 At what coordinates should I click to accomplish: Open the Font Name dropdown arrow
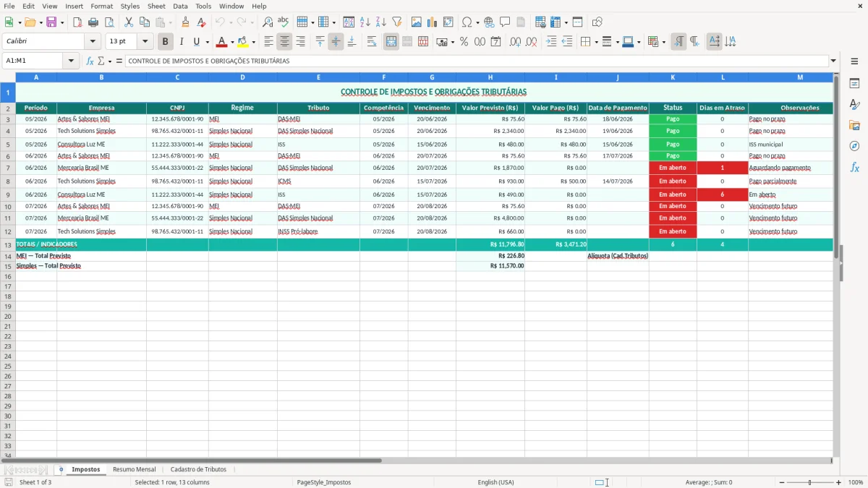pos(93,42)
